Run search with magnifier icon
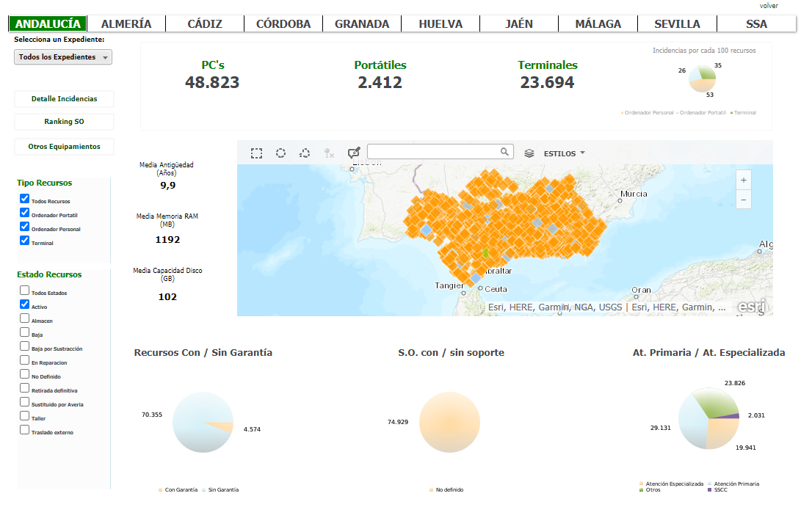This screenshot has width=812, height=507. coord(504,152)
